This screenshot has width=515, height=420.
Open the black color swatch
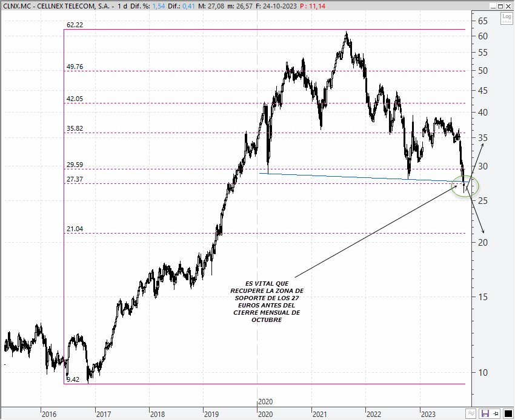(508, 413)
